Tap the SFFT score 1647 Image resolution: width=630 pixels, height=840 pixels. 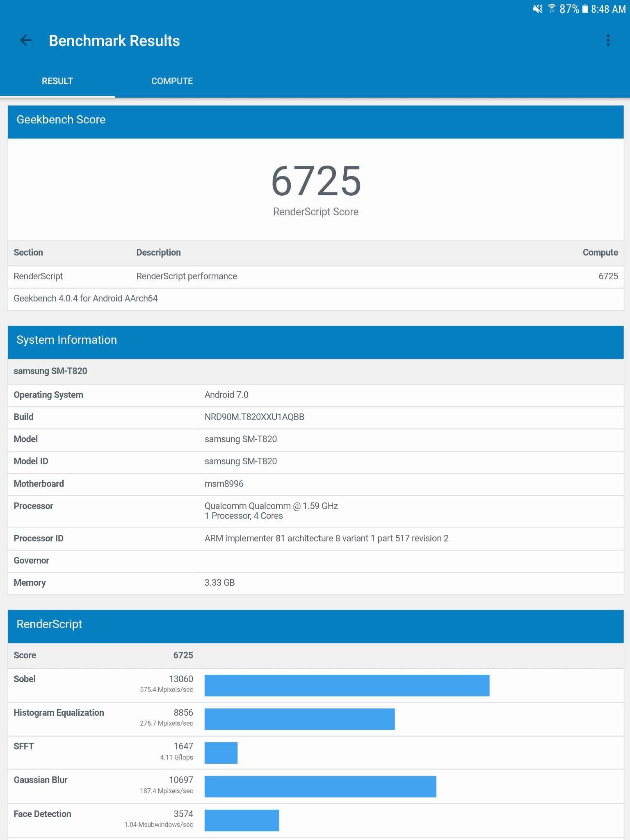pos(183,746)
